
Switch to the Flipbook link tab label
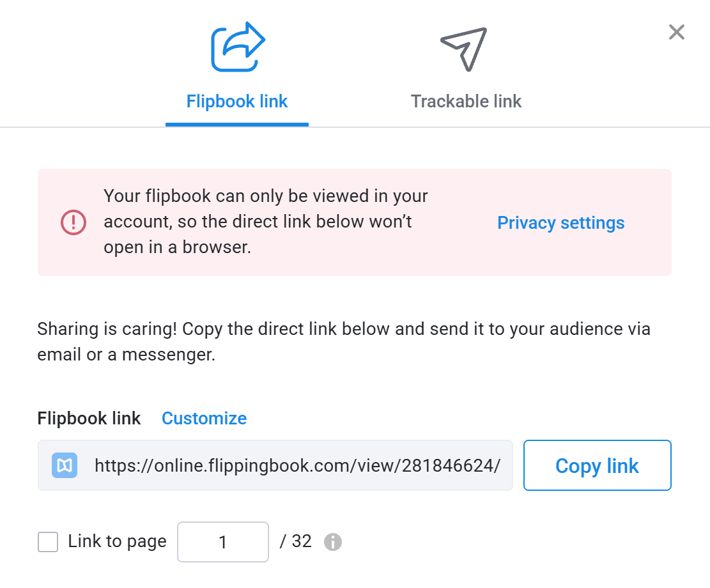pyautogui.click(x=237, y=101)
